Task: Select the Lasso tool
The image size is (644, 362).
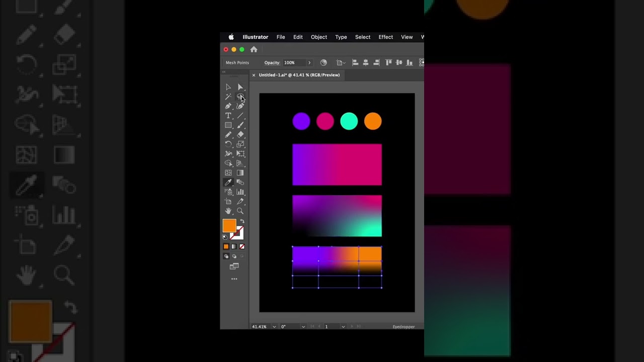Action: pos(240,97)
